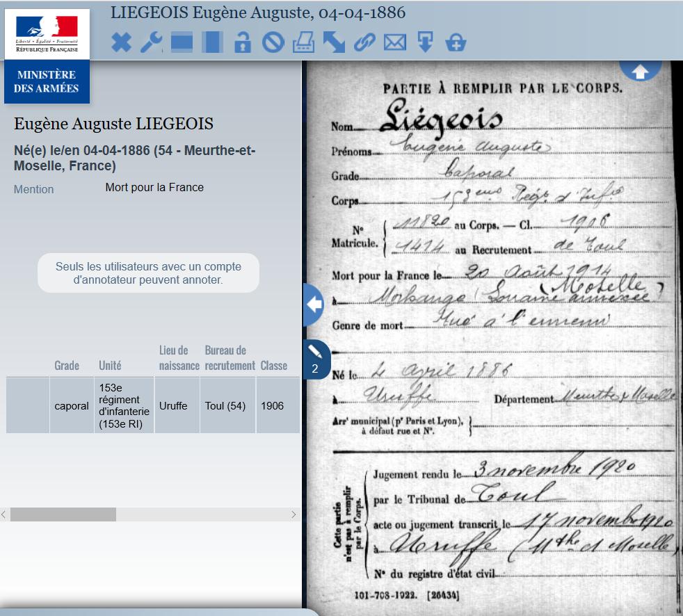
Task: Click the open padlock icon
Action: pyautogui.click(x=243, y=42)
